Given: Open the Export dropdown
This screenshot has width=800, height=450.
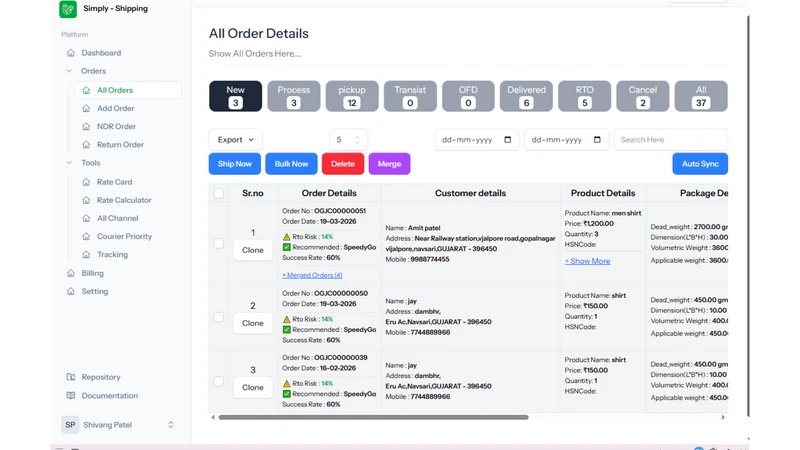Looking at the screenshot, I should [x=235, y=139].
